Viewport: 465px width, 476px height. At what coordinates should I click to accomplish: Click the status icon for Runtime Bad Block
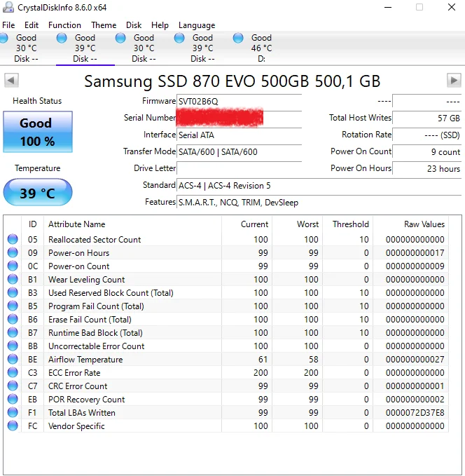coord(13,333)
